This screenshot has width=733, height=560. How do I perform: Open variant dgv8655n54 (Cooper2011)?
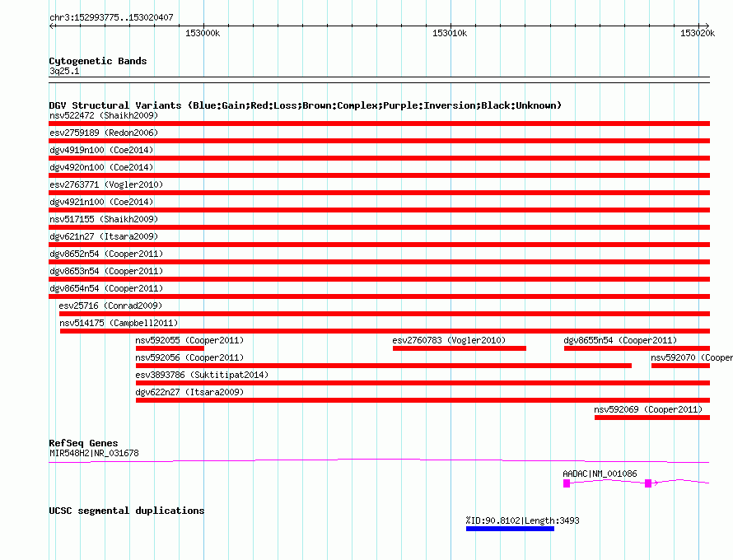[x=620, y=340]
